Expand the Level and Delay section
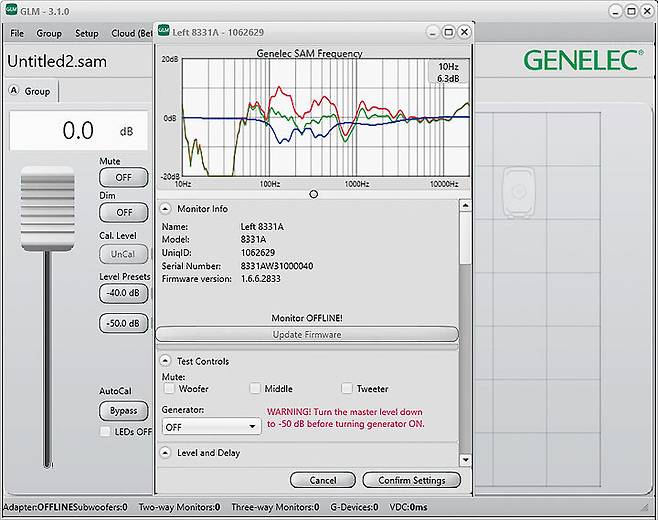The height and width of the screenshot is (520, 658). pos(166,453)
